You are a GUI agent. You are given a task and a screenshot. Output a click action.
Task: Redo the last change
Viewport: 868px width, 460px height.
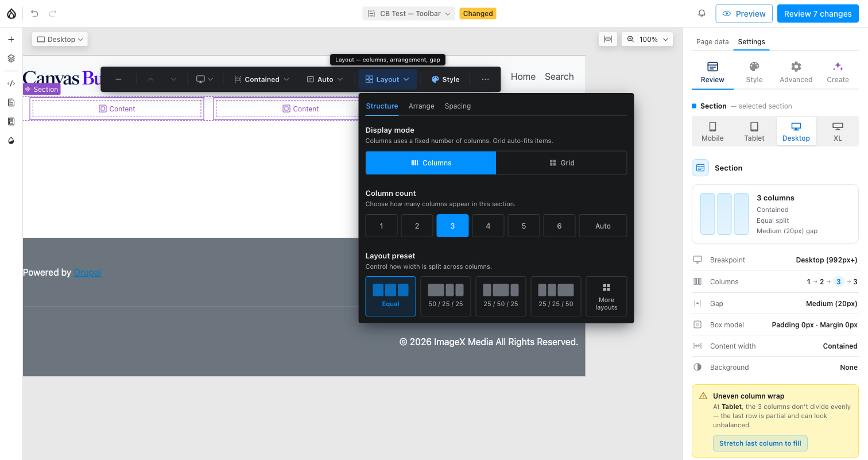(53, 13)
